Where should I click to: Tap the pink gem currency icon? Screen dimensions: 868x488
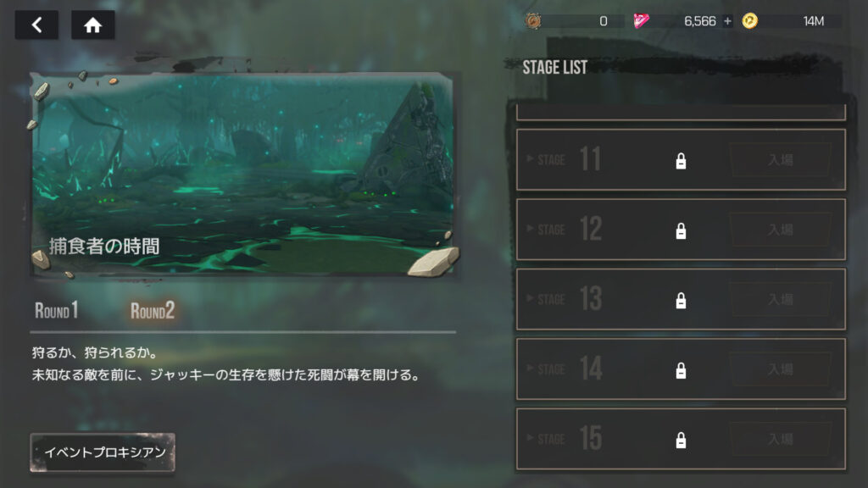click(x=641, y=21)
